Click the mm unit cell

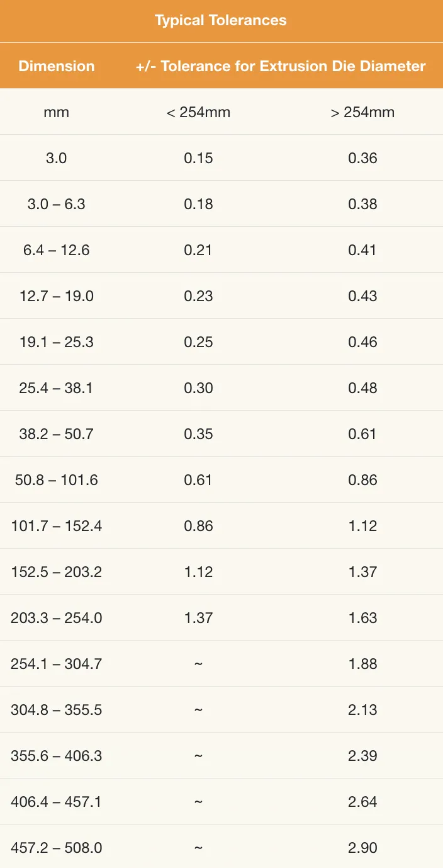pos(57,112)
